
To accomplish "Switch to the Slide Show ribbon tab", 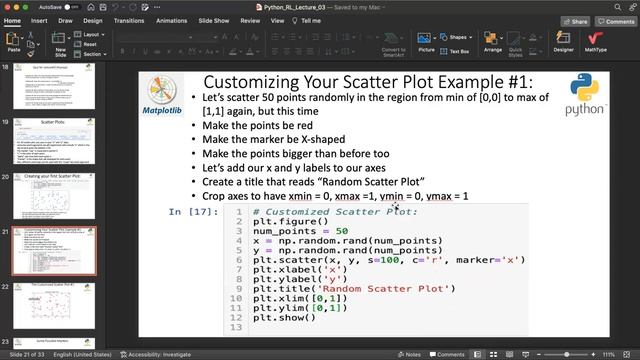I will (214, 21).
